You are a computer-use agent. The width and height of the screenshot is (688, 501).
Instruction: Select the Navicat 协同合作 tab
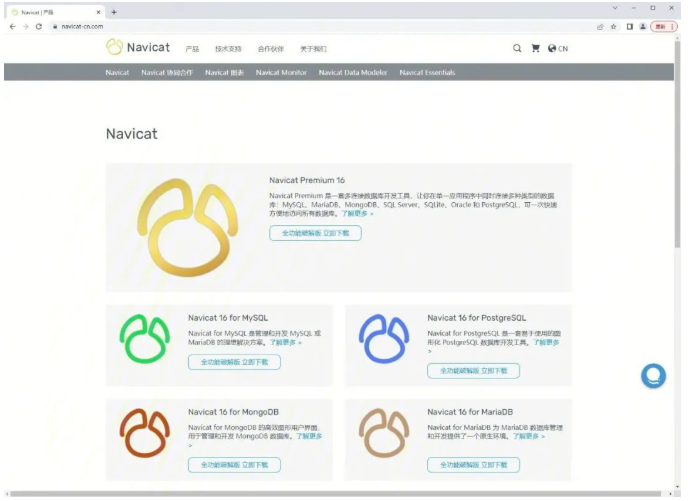[167, 72]
